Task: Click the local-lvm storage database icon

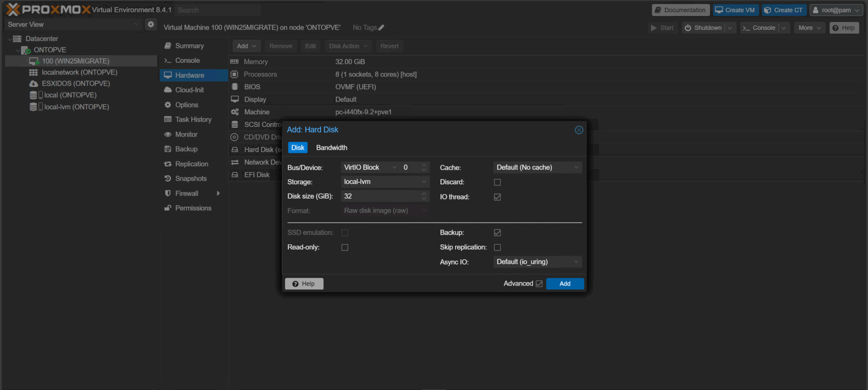Action: point(33,107)
